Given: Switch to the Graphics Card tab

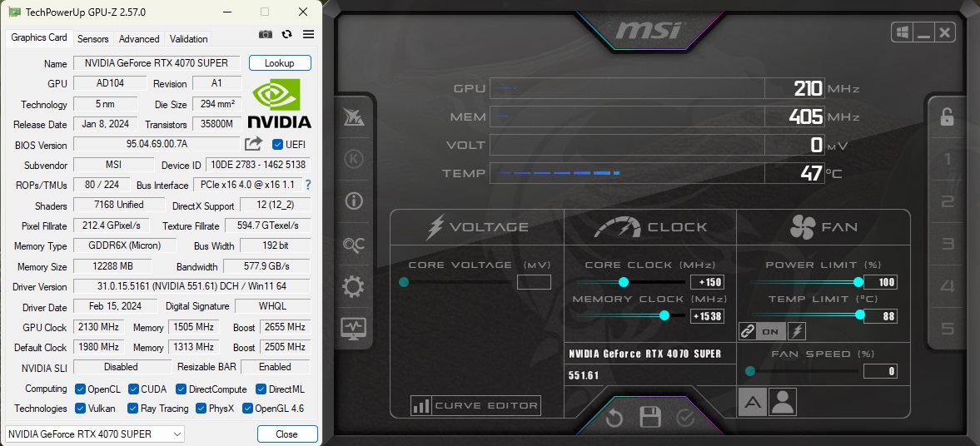Looking at the screenshot, I should (x=39, y=37).
